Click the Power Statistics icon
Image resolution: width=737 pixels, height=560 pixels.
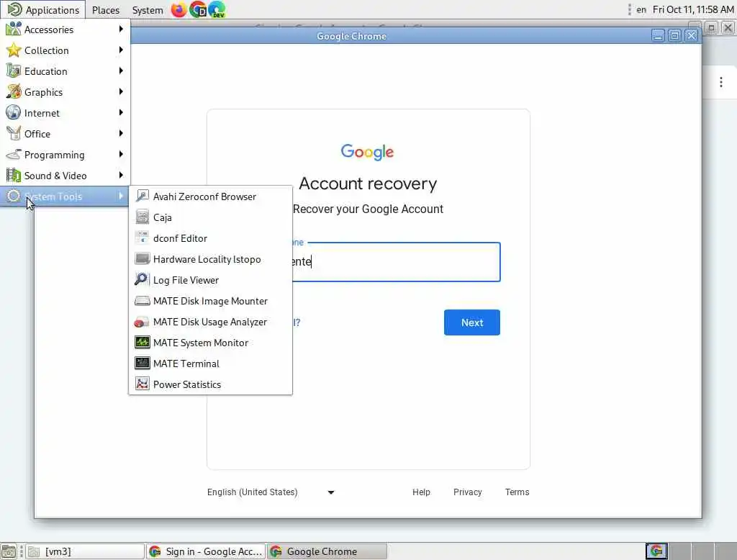142,384
